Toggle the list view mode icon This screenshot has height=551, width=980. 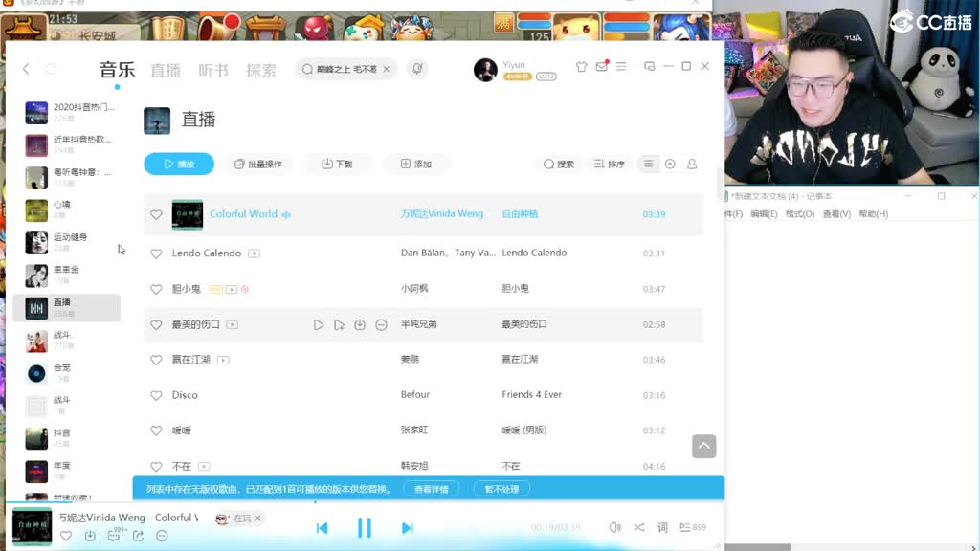[x=648, y=164]
